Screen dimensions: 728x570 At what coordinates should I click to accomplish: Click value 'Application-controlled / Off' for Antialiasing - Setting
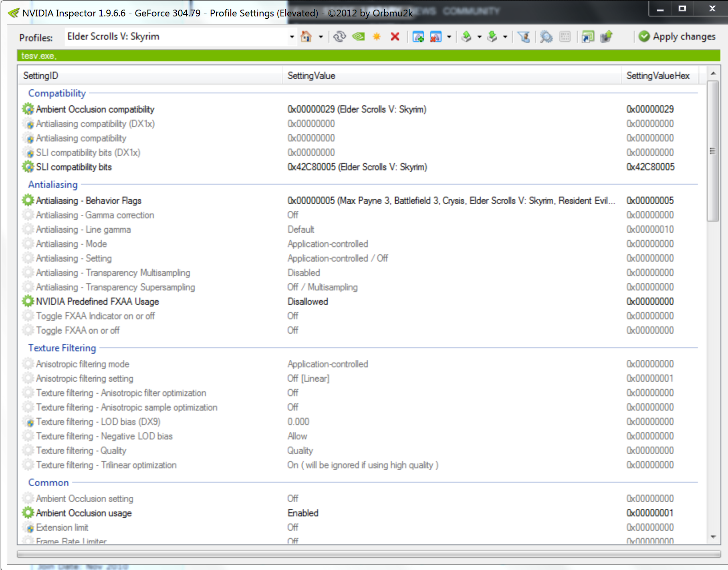tap(338, 258)
